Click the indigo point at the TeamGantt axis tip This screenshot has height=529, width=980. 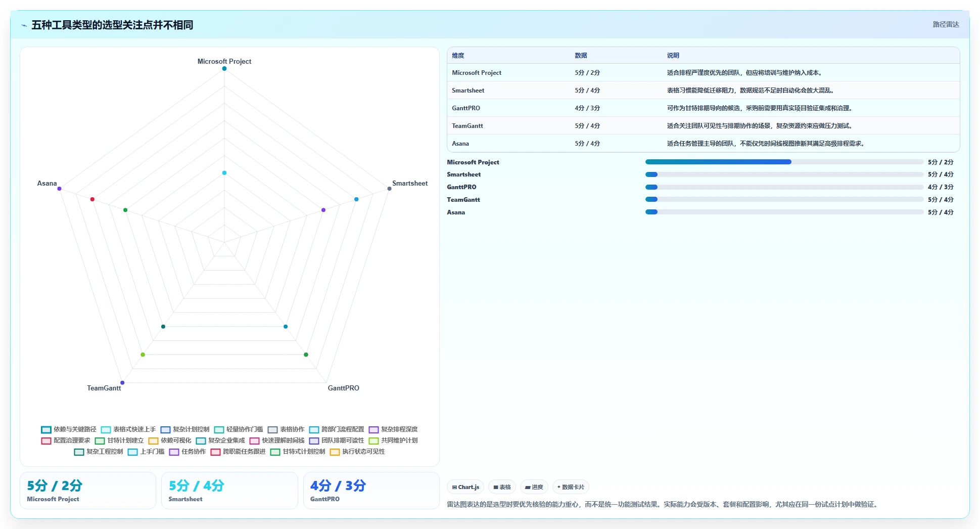tap(122, 383)
